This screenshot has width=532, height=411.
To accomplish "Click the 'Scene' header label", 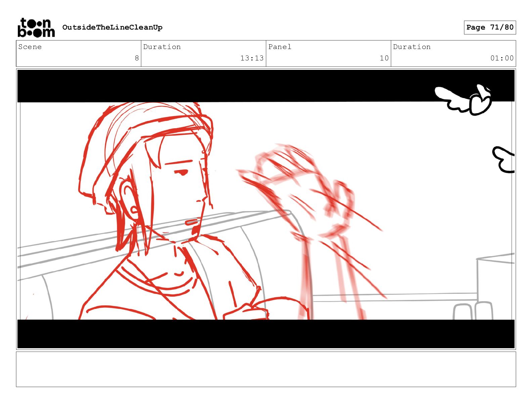I will click(x=30, y=47).
